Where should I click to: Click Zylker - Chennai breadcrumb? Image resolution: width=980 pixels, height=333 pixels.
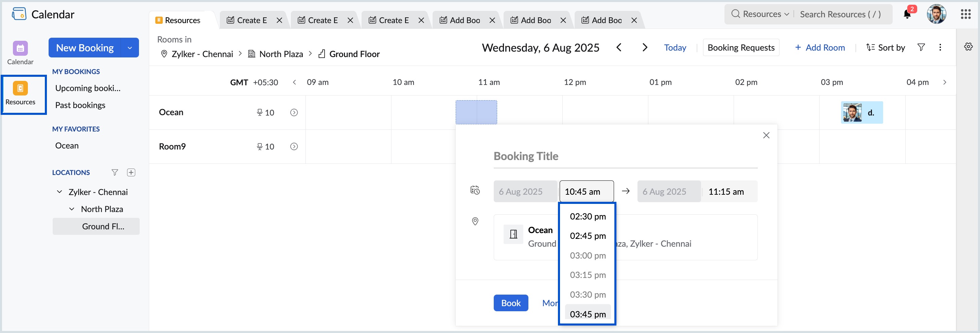click(202, 54)
